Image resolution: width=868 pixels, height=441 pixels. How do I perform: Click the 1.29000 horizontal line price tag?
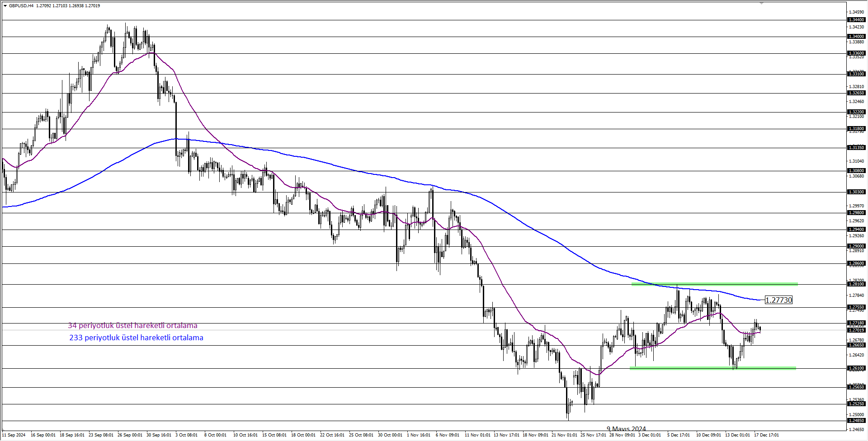tap(856, 246)
